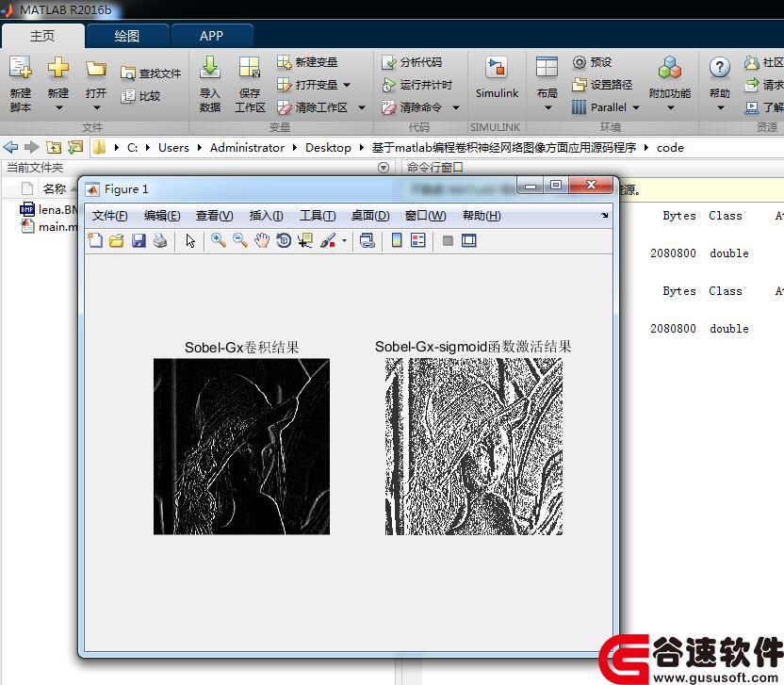
Task: Toggle Edit Plot arrow in Figure 1 toolbar
Action: 190,240
